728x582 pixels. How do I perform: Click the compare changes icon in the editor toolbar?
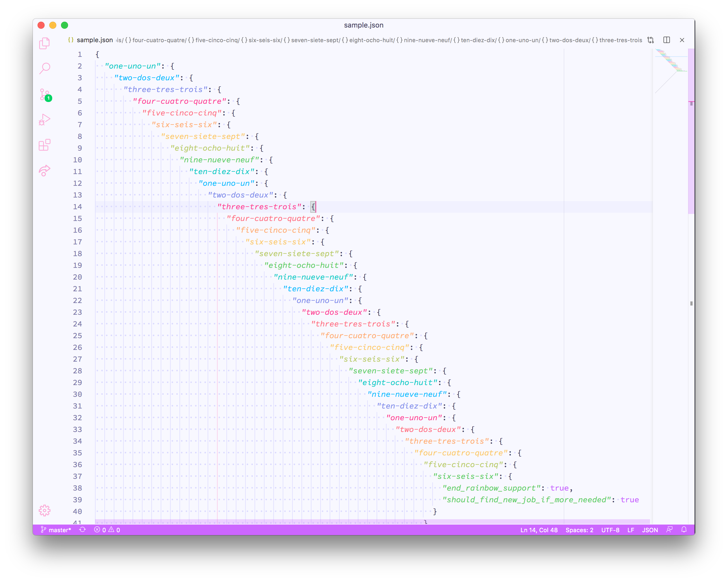(x=650, y=40)
